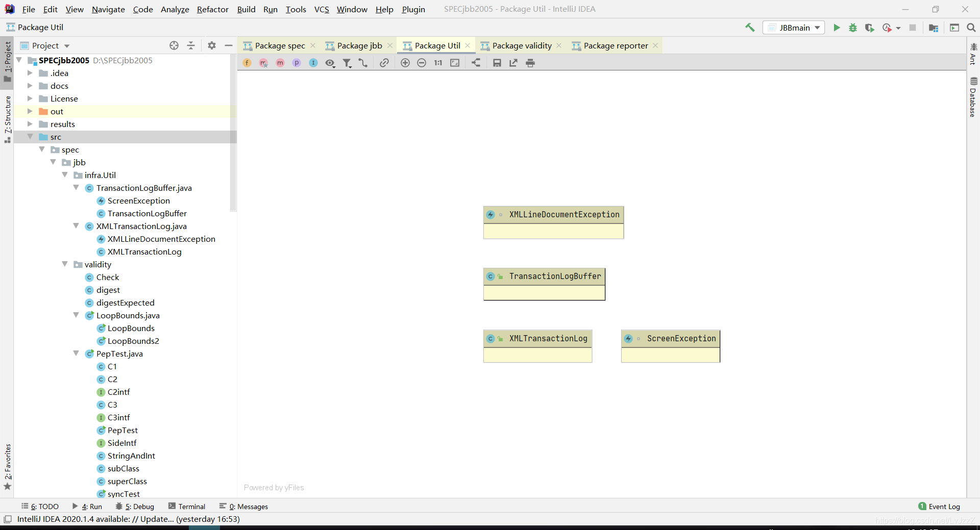
Task: Open the Debug tool window button
Action: pos(135,507)
